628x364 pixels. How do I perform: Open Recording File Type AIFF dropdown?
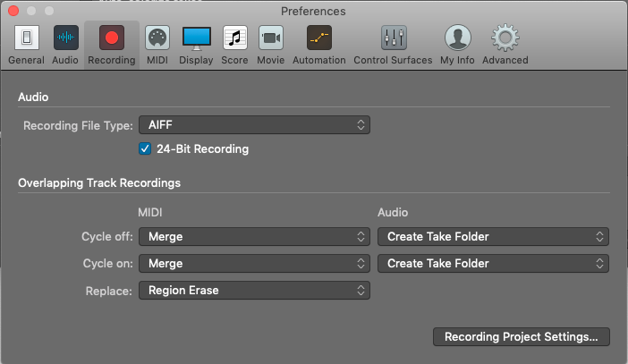[x=254, y=125]
